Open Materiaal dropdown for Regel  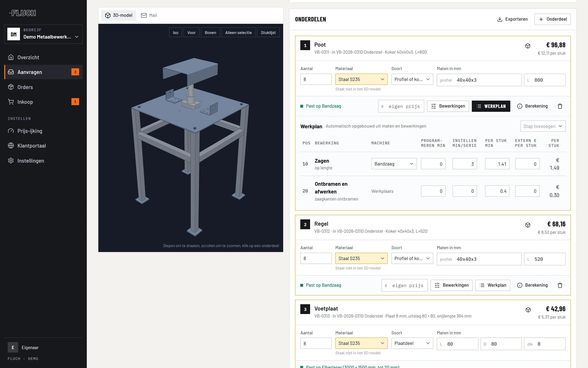361,258
